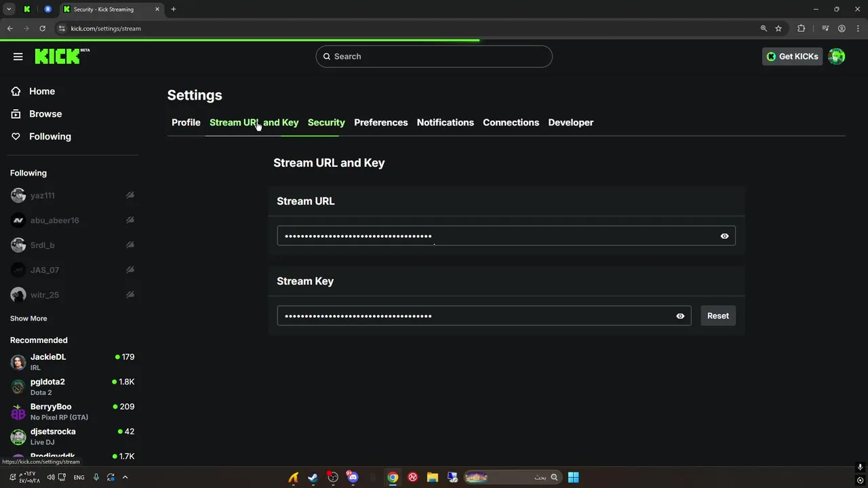Open followed channel abu_abeer16

coord(54,220)
